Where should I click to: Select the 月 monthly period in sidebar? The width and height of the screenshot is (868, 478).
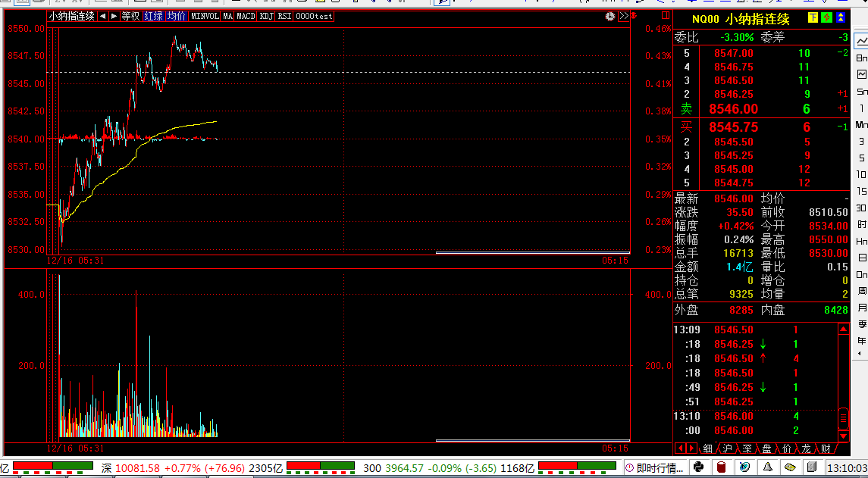point(862,307)
